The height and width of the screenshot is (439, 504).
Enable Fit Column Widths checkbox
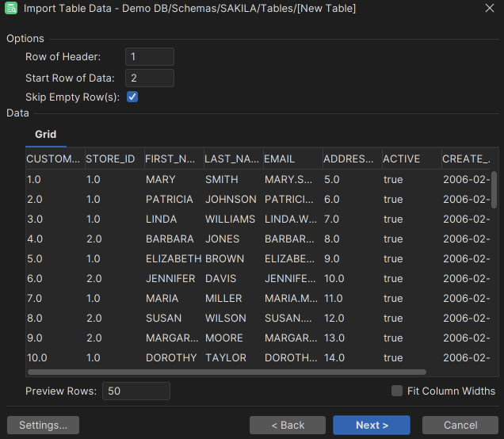397,391
